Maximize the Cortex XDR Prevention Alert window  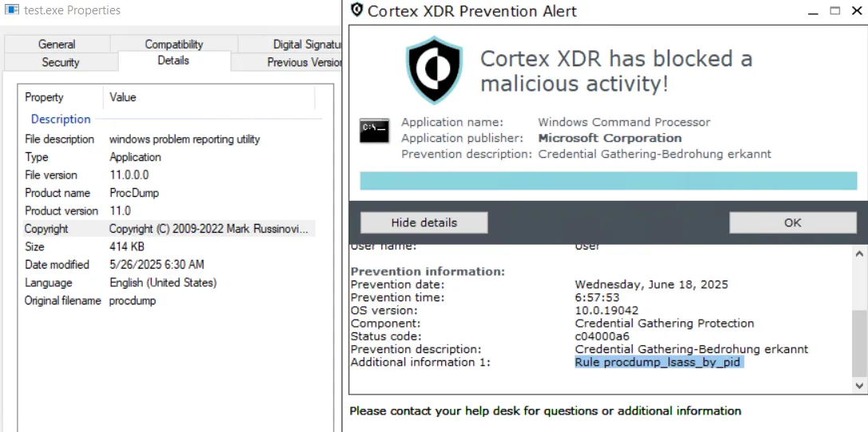[834, 11]
